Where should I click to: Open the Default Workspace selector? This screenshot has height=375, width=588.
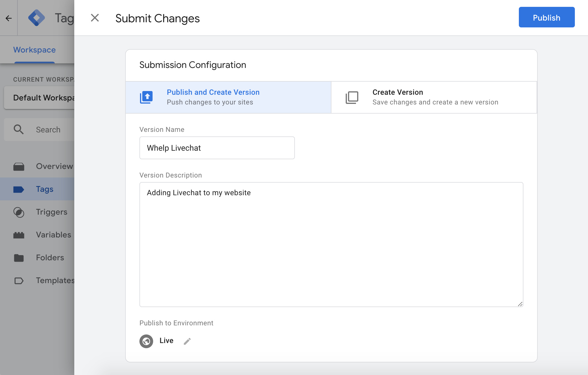point(39,98)
